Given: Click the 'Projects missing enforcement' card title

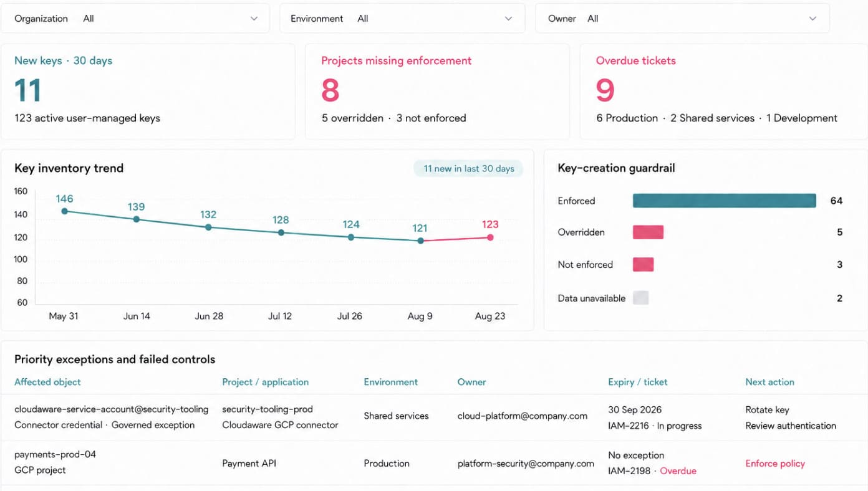Looking at the screenshot, I should coord(396,60).
